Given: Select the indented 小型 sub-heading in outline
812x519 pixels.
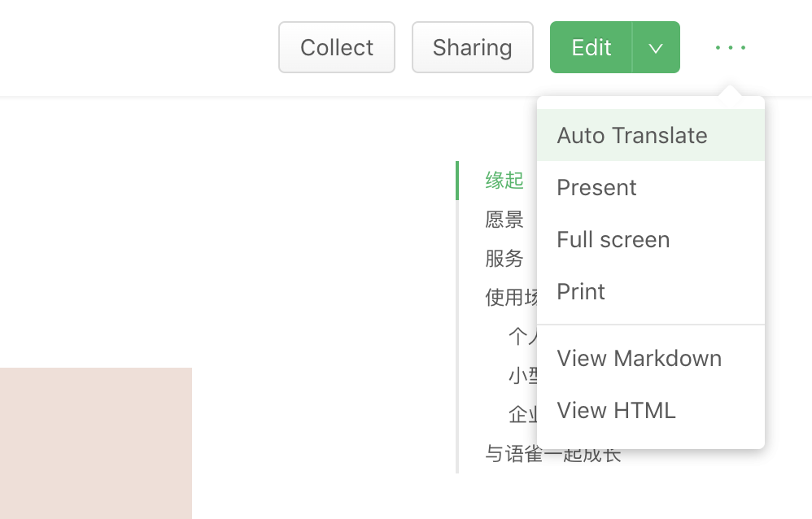Looking at the screenshot, I should [522, 375].
